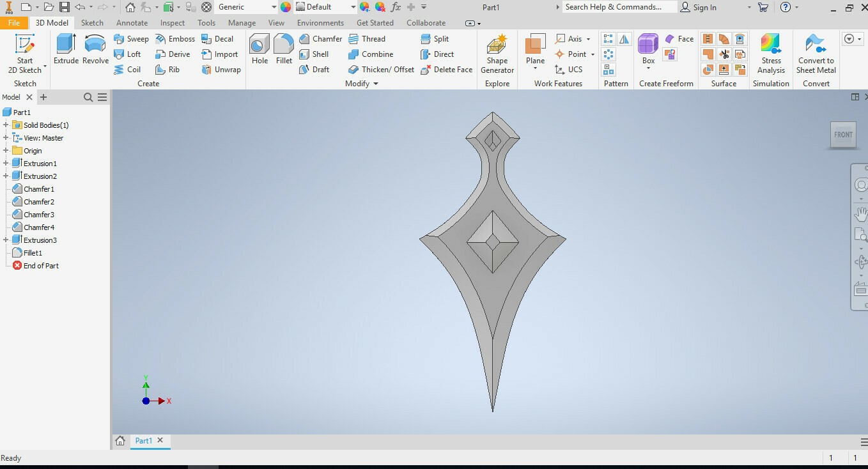Launch Stress Analysis simulation
868x469 pixels.
coord(771,54)
